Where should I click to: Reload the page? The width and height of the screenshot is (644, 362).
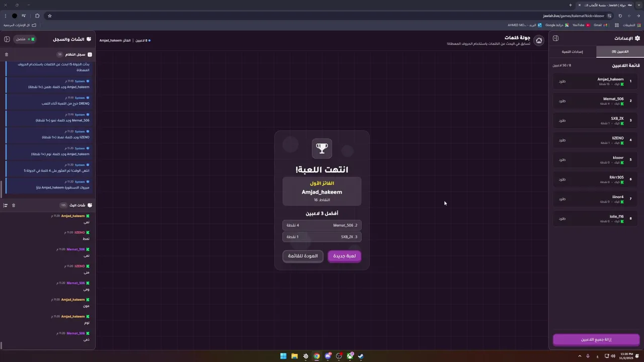pyautogui.click(x=620, y=16)
